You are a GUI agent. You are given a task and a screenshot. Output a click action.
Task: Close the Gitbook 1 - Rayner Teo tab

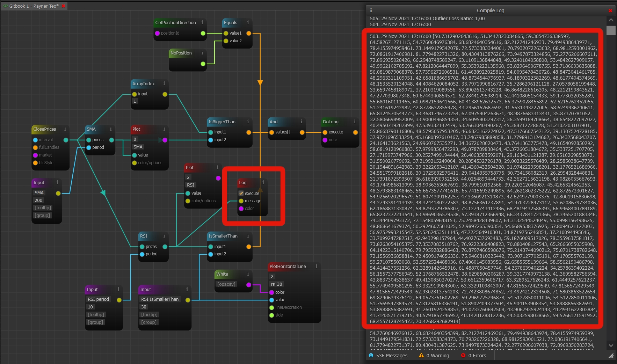tap(64, 6)
